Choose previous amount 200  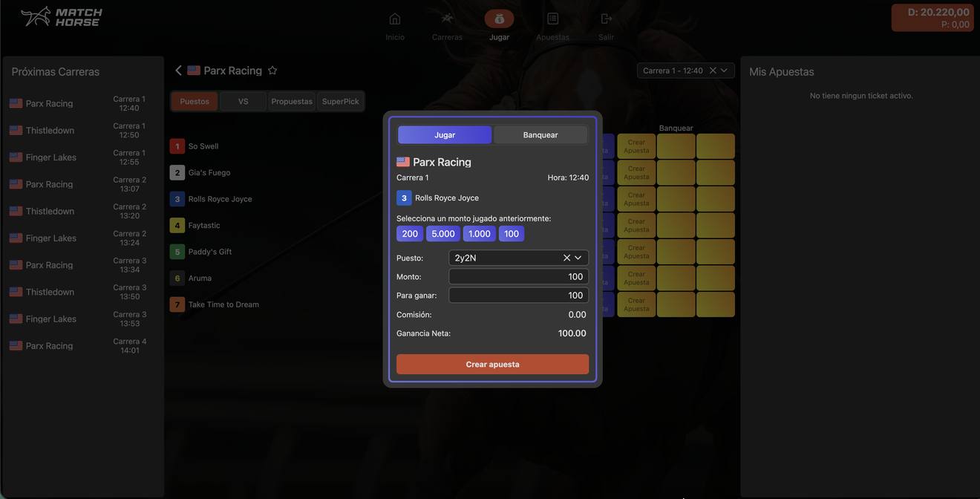click(410, 234)
